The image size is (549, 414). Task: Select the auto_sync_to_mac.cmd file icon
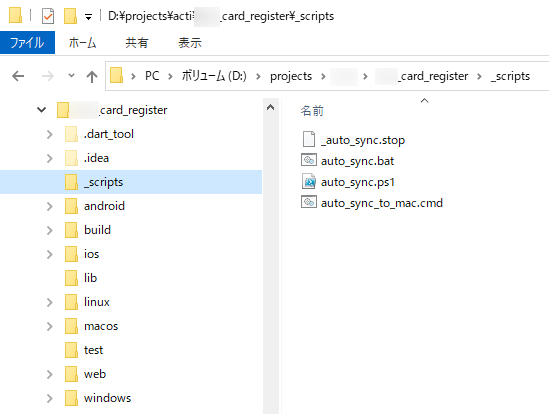point(308,202)
